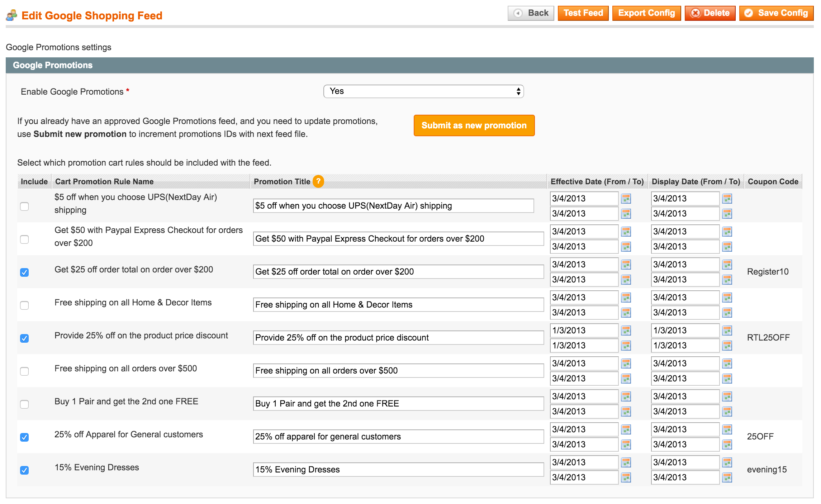
Task: Open calendar for Home & Decor effective to date
Action: tap(626, 313)
